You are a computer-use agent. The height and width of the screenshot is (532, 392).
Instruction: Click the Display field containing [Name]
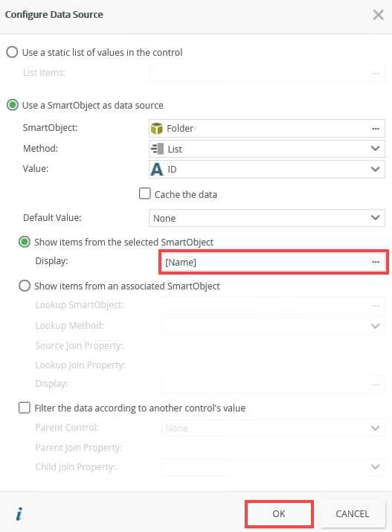(273, 262)
